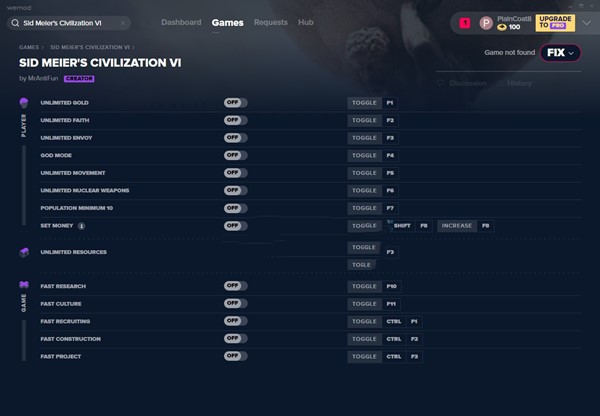Click the F10 key for Fast Research
Viewport: 600px width, 416px height.
coord(391,286)
